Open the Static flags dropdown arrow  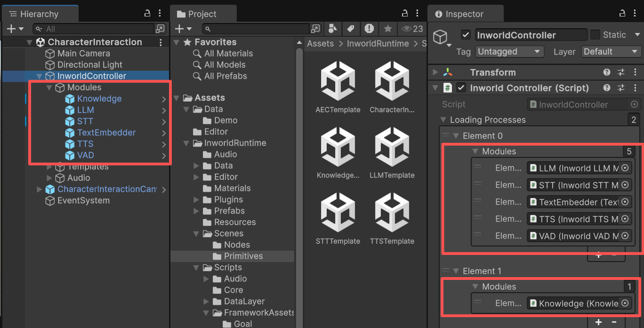point(637,35)
